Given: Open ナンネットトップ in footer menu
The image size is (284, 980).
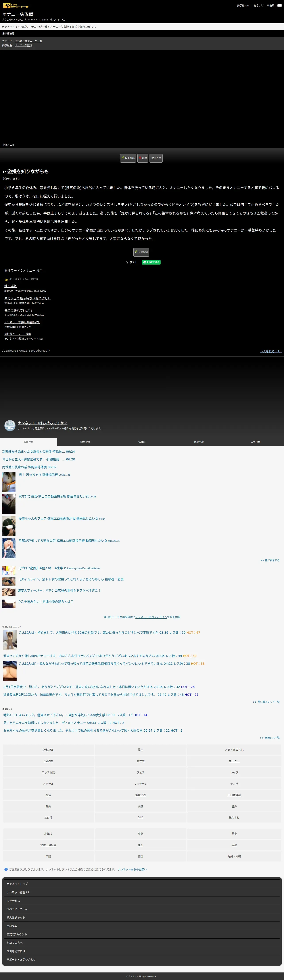Looking at the screenshot, I should coord(142,884).
